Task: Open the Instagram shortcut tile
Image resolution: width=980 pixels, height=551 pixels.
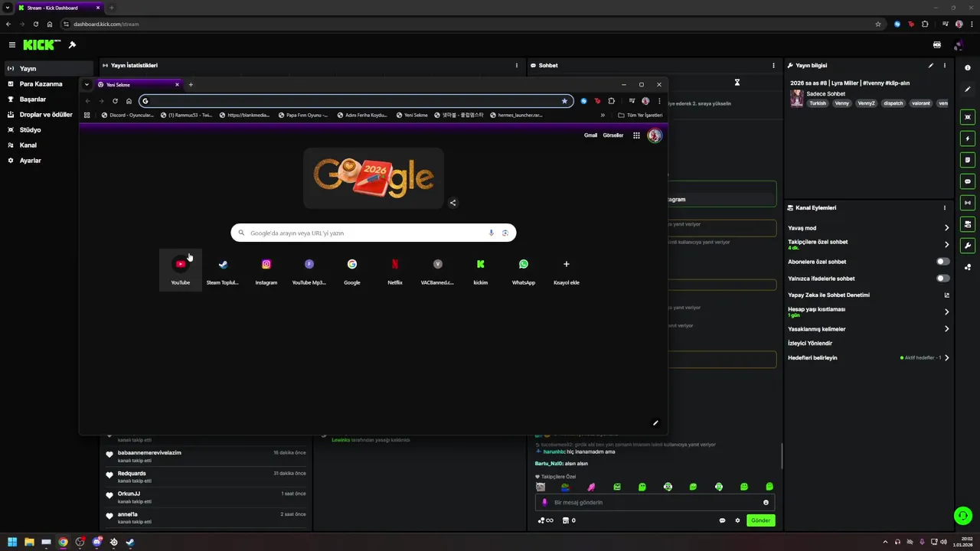Action: [x=266, y=270]
